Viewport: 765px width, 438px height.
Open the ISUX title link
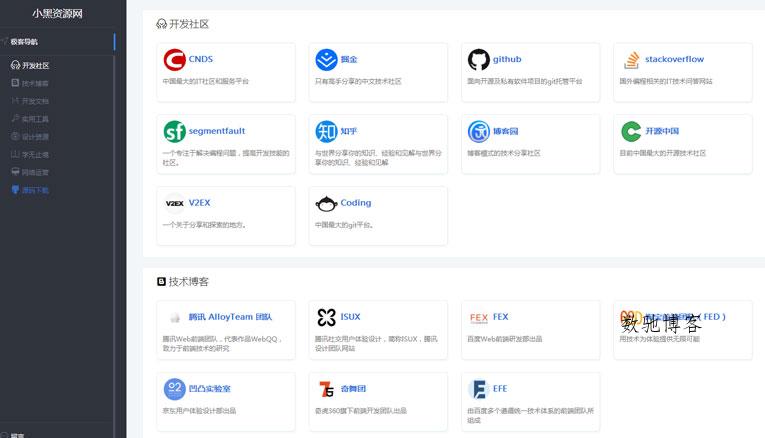point(350,317)
